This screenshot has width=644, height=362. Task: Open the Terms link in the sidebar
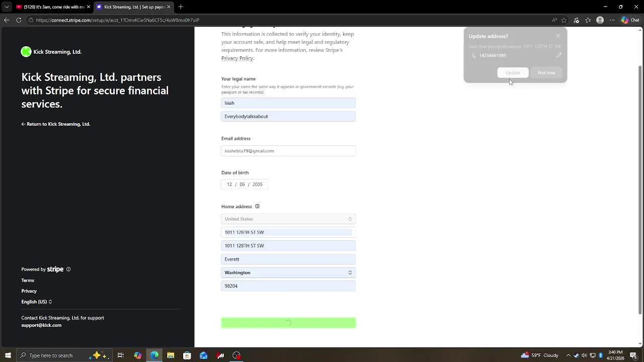[28, 281]
